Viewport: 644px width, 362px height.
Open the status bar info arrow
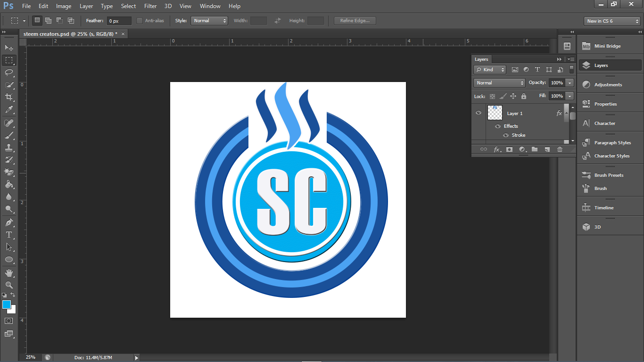(x=137, y=358)
